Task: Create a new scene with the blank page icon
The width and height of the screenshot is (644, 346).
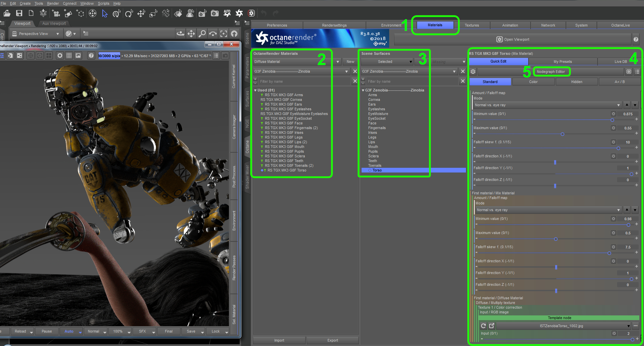Action: click(31, 13)
